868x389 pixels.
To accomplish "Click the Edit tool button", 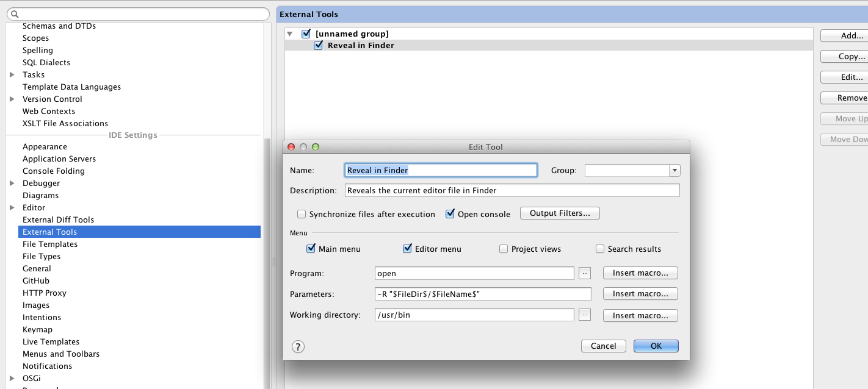I will 844,77.
